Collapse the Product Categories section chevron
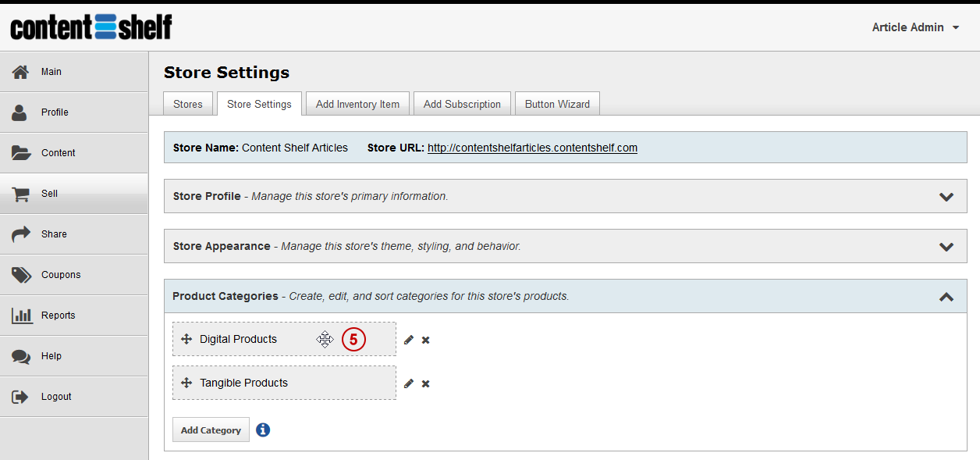Image resolution: width=980 pixels, height=460 pixels. coord(946,297)
